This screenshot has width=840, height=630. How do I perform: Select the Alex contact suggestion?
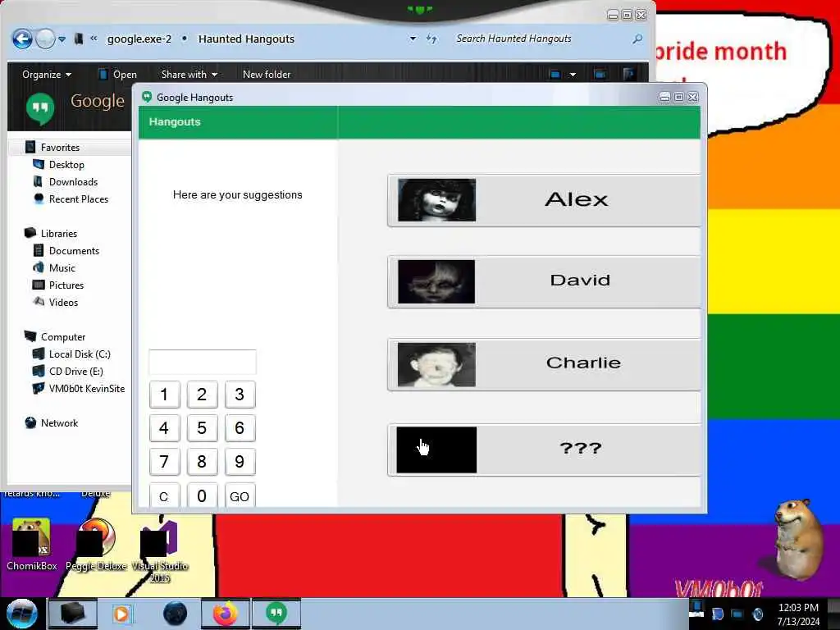tap(544, 200)
